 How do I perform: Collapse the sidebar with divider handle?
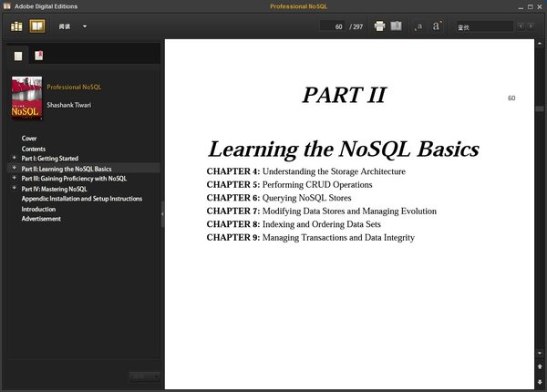[162, 213]
